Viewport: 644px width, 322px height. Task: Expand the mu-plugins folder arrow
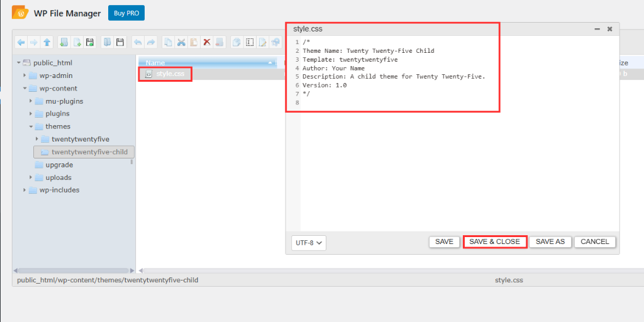(31, 101)
